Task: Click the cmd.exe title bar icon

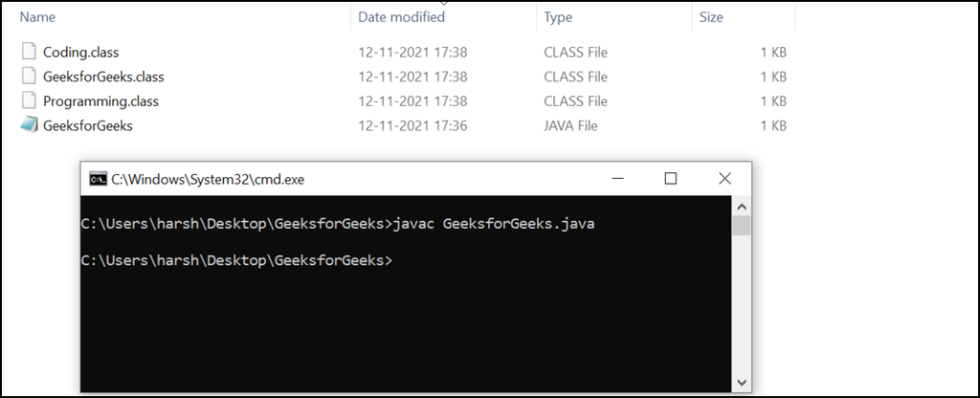Action: (98, 179)
